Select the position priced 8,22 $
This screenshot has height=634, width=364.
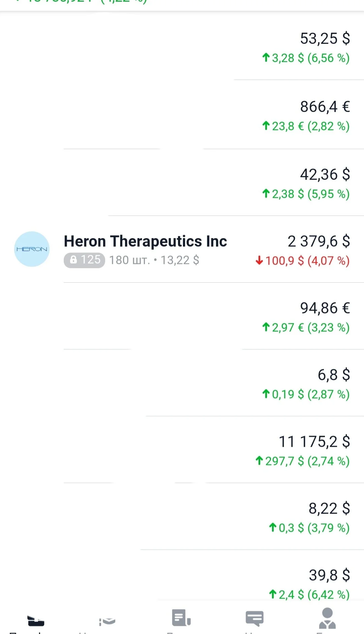pyautogui.click(x=182, y=517)
